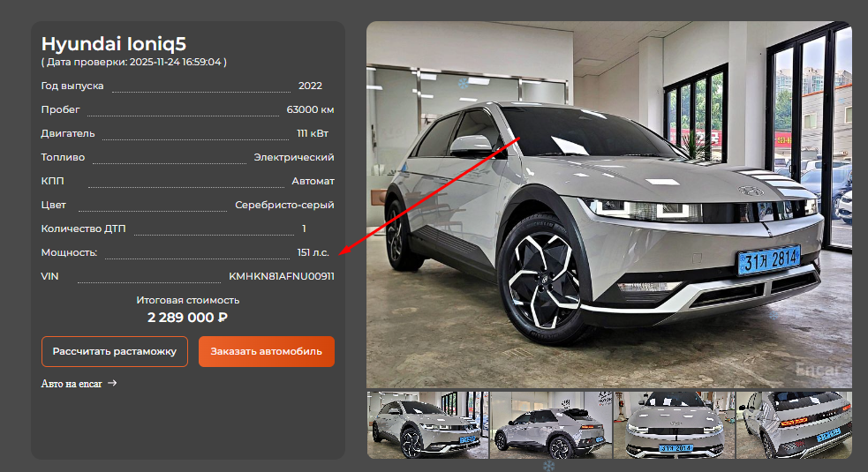Click the arrow icon beside 'Авто на encar'
The height and width of the screenshot is (472, 868).
click(112, 384)
